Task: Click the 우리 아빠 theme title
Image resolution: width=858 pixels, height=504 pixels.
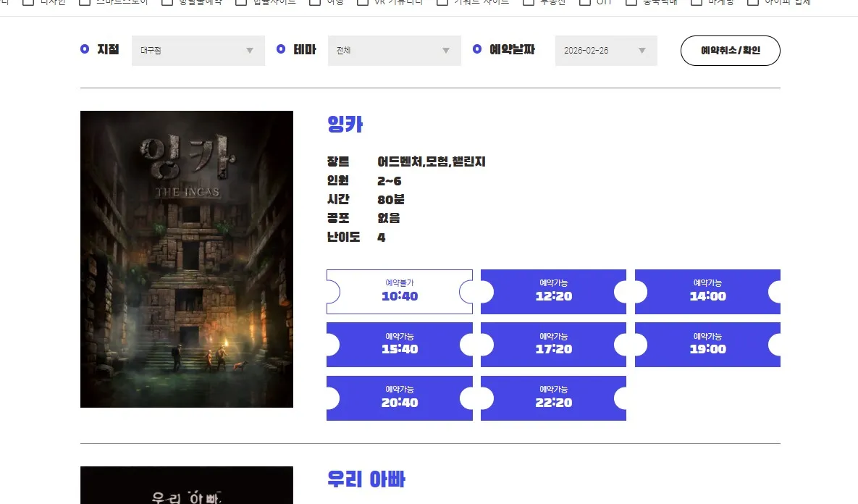Action: [366, 479]
